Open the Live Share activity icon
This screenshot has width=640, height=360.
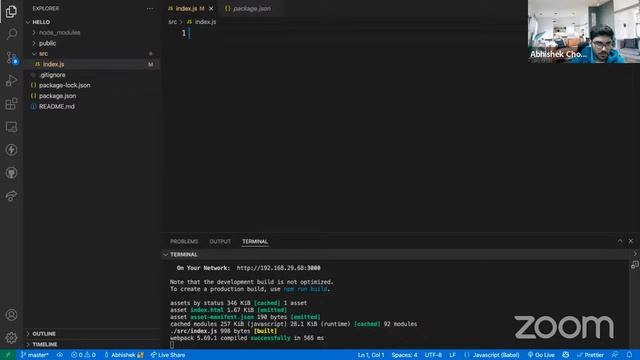pyautogui.click(x=11, y=196)
